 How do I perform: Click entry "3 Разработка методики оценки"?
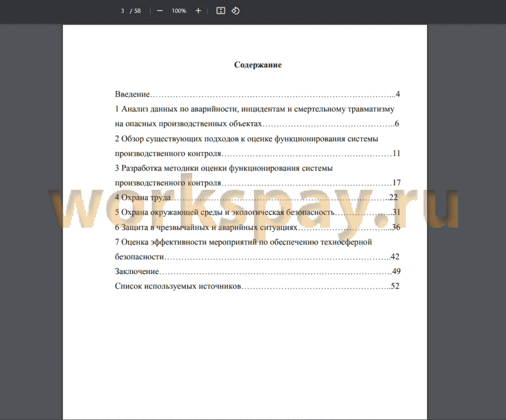click(224, 168)
